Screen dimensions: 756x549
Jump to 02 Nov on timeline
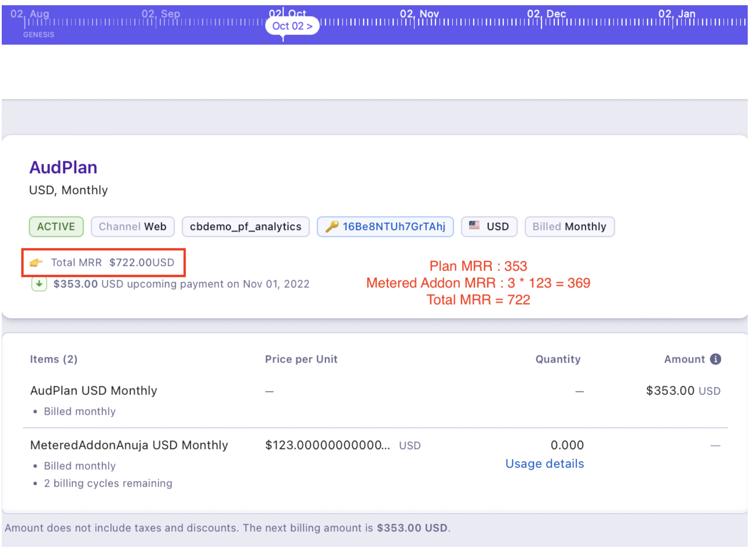pyautogui.click(x=419, y=14)
